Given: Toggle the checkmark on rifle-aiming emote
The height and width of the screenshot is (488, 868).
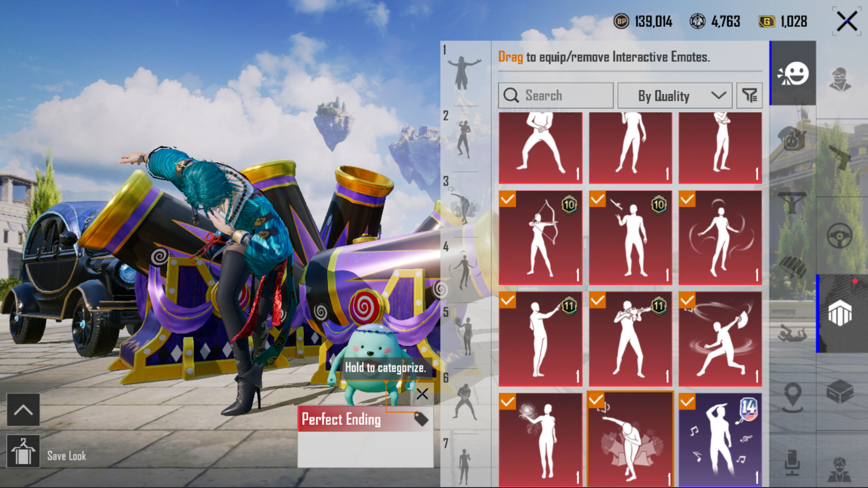Looking at the screenshot, I should [x=597, y=300].
